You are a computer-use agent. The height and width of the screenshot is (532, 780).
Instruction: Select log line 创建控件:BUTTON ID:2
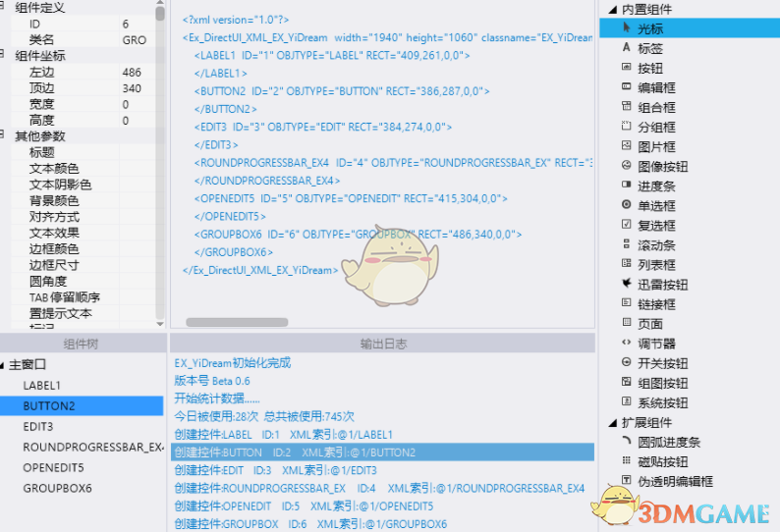[382, 452]
